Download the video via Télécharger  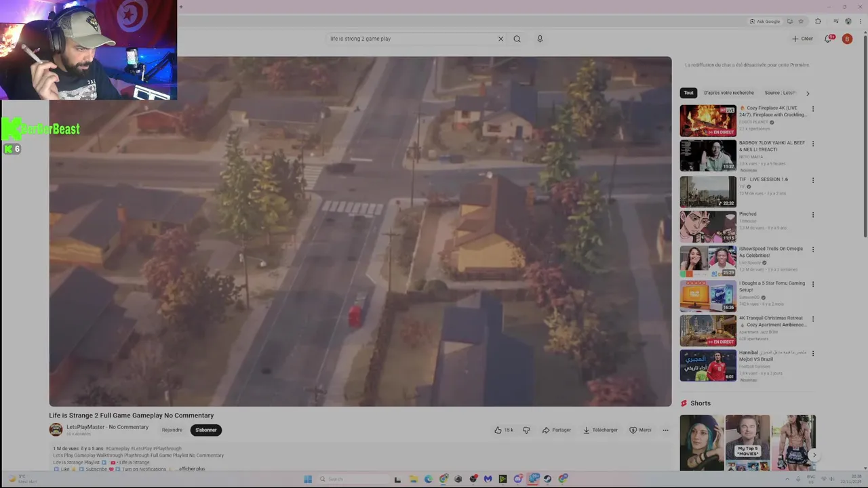tap(601, 430)
